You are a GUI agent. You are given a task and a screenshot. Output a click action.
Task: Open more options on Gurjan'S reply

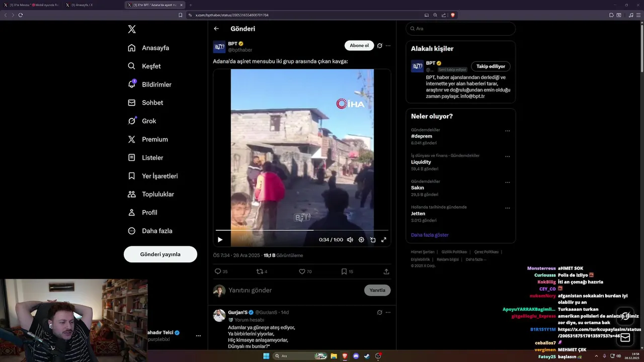(388, 312)
